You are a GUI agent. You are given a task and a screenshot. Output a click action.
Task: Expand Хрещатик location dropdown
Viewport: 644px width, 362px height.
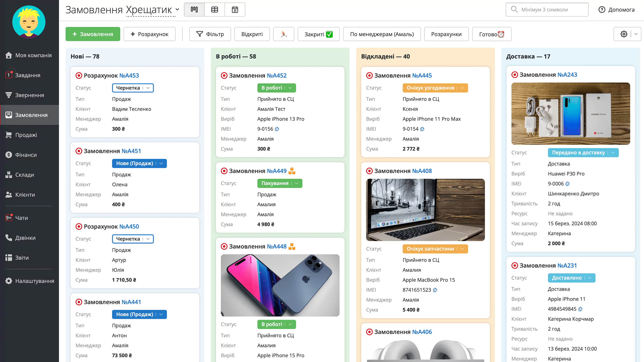click(x=152, y=10)
